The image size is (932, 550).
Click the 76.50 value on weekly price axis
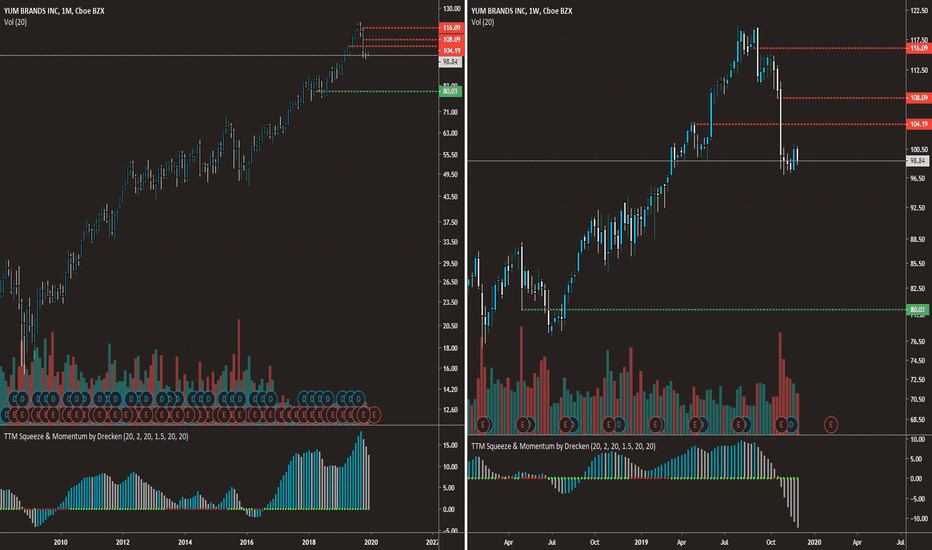pyautogui.click(x=918, y=342)
